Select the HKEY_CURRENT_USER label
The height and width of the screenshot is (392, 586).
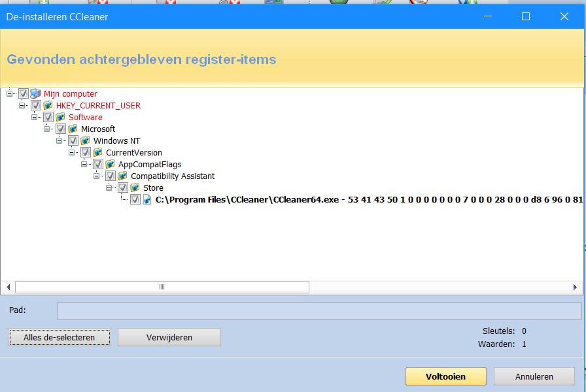click(98, 106)
